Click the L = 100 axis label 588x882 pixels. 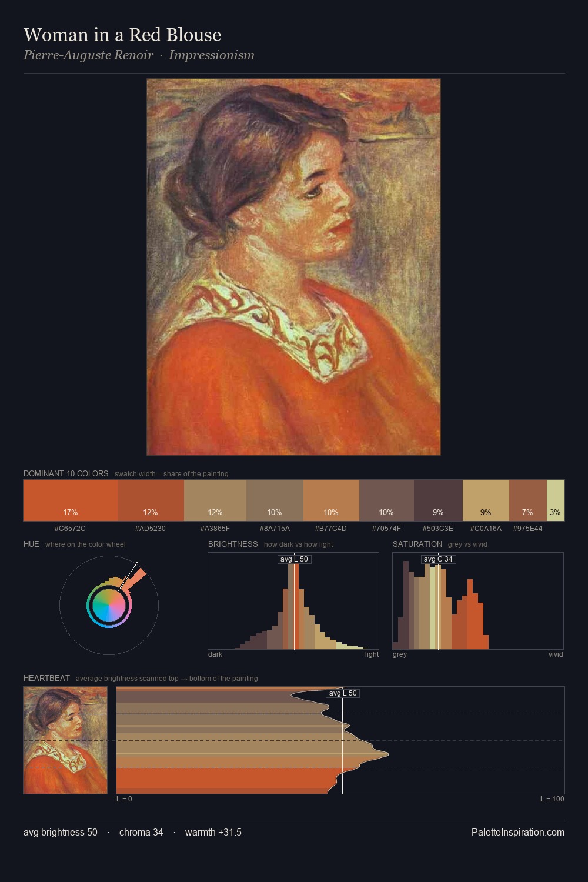552,799
